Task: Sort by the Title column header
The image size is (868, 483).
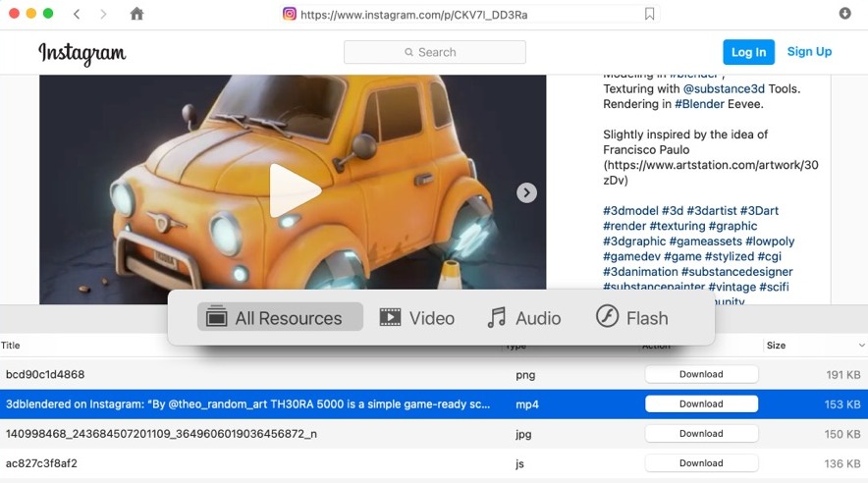Action: point(11,346)
